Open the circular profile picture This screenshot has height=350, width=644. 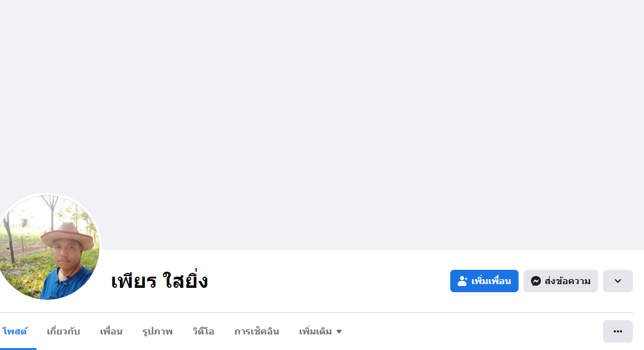pyautogui.click(x=48, y=247)
